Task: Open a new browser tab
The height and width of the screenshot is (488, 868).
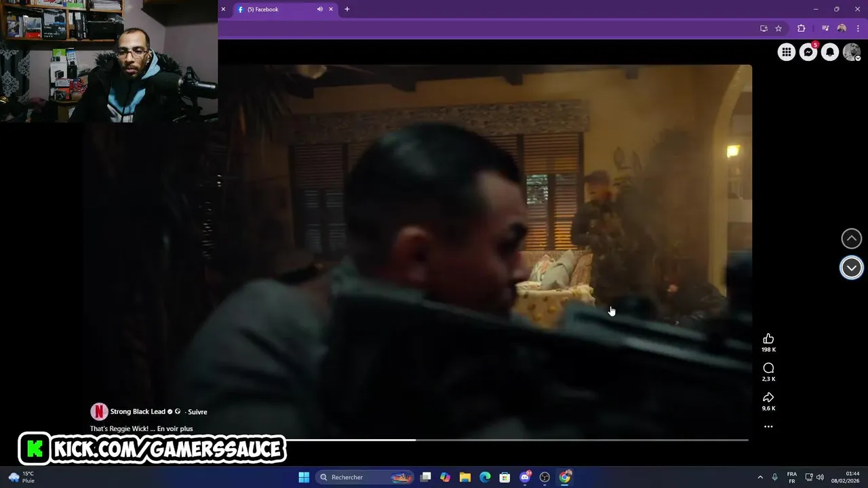Action: click(347, 9)
